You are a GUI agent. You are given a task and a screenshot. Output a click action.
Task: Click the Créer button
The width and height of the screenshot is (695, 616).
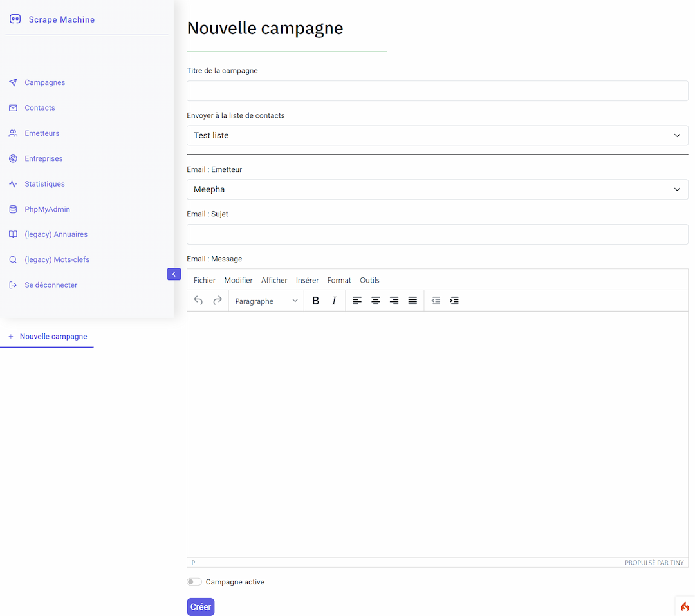pos(201,607)
